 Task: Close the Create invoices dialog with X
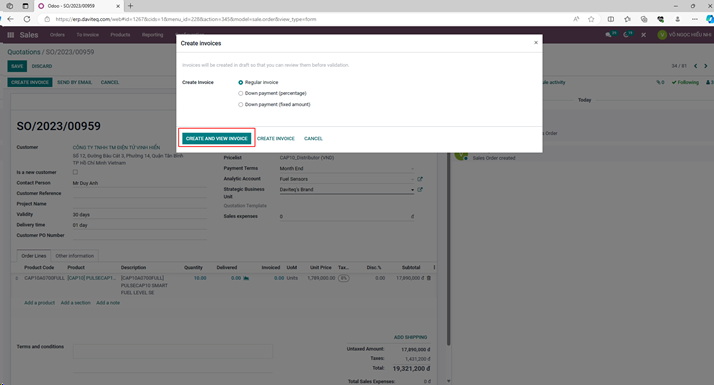536,42
